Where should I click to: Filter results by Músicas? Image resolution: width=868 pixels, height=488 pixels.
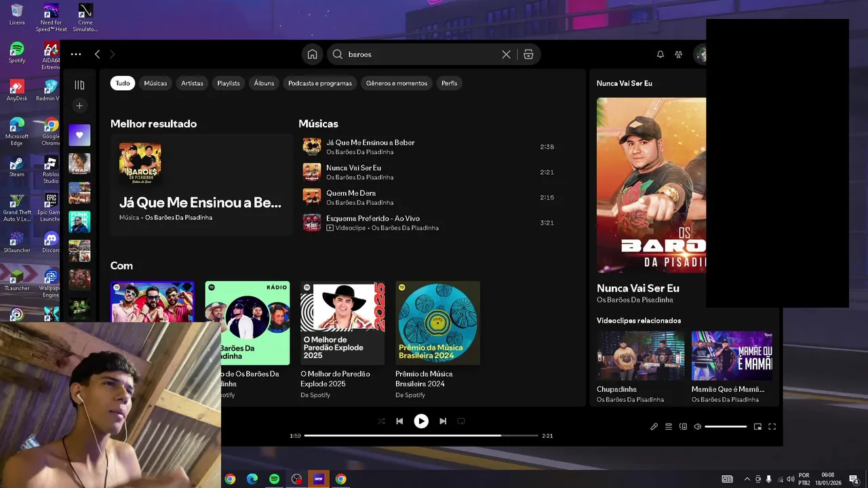click(155, 83)
